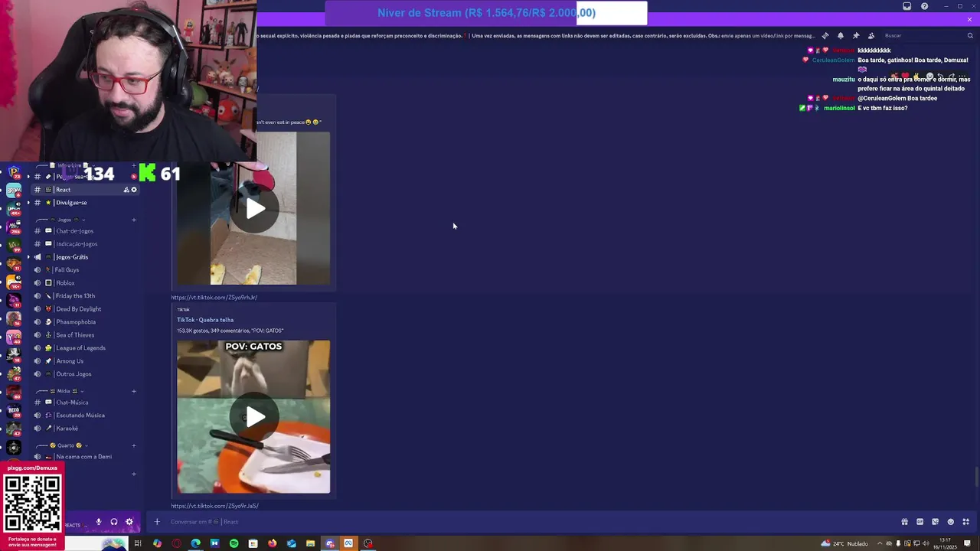This screenshot has height=551, width=980.
Task: Collapse the Quarto category
Action: (66, 445)
